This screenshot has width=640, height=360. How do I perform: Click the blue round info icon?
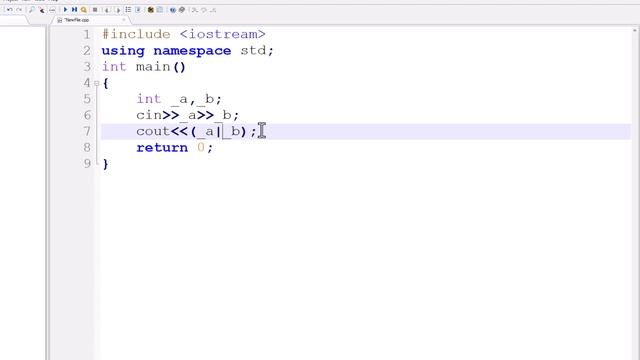tap(173, 10)
